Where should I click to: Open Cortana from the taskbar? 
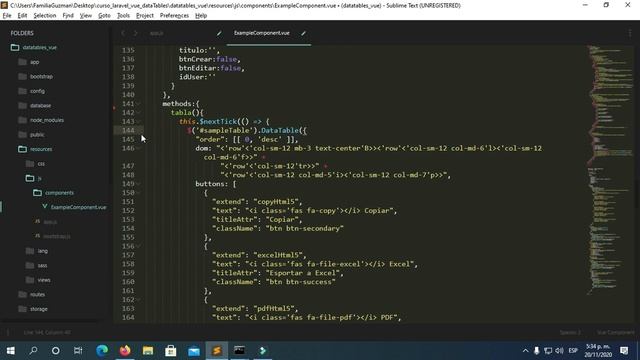tap(56, 351)
